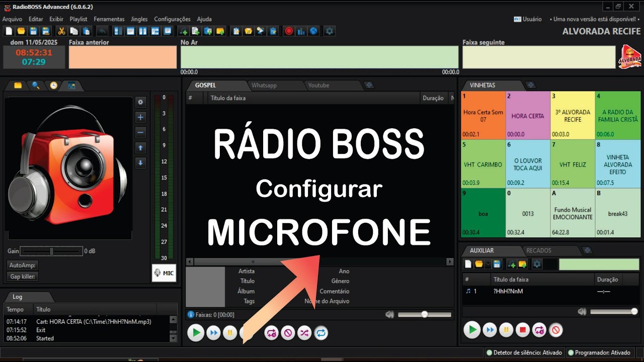Adjust the auxiliary player volume slider

[614, 312]
